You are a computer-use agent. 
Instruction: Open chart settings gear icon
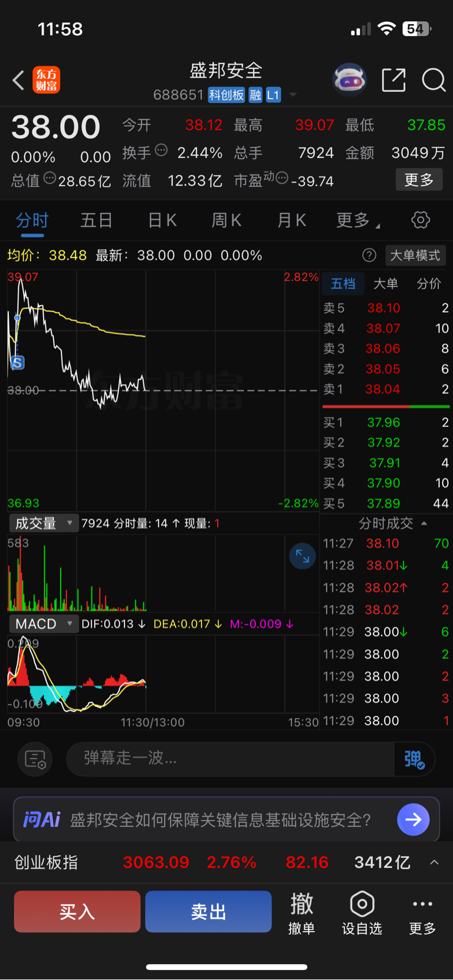pyautogui.click(x=421, y=220)
